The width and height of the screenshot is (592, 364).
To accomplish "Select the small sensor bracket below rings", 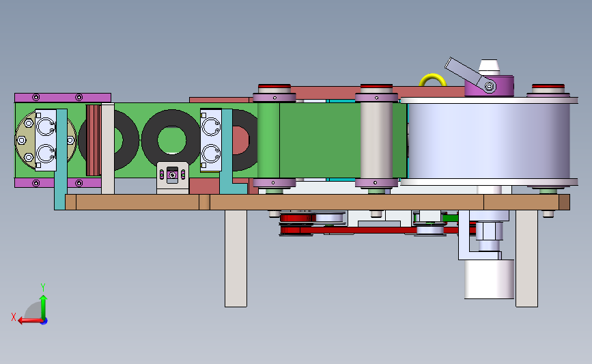I will [x=173, y=177].
